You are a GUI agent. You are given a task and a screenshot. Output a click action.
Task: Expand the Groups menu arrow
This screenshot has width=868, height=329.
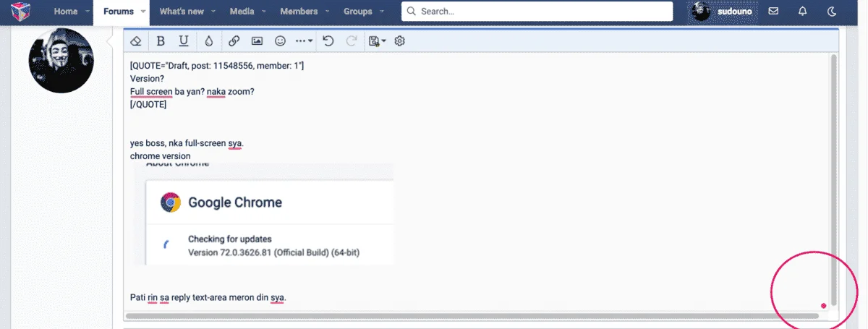[381, 12]
